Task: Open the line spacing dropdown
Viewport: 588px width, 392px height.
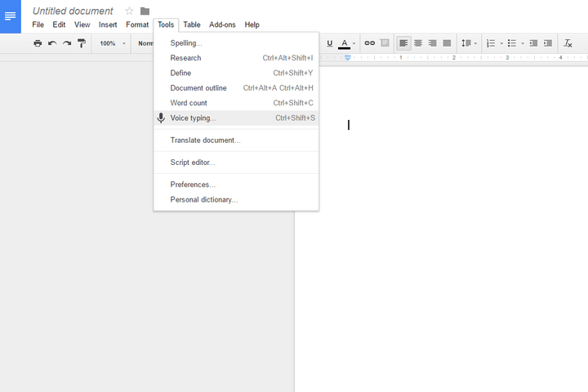Action: click(x=469, y=43)
